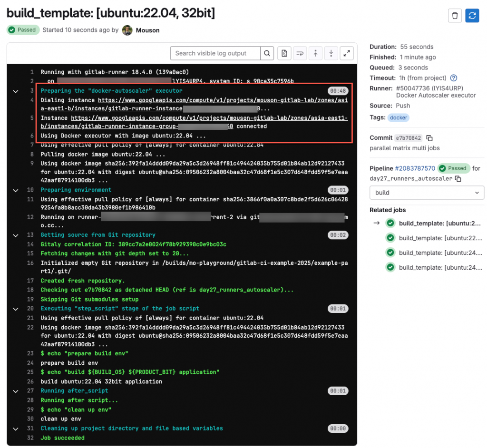The width and height of the screenshot is (487, 448).
Task: Collapse the Preparing environment section
Action: (x=16, y=190)
